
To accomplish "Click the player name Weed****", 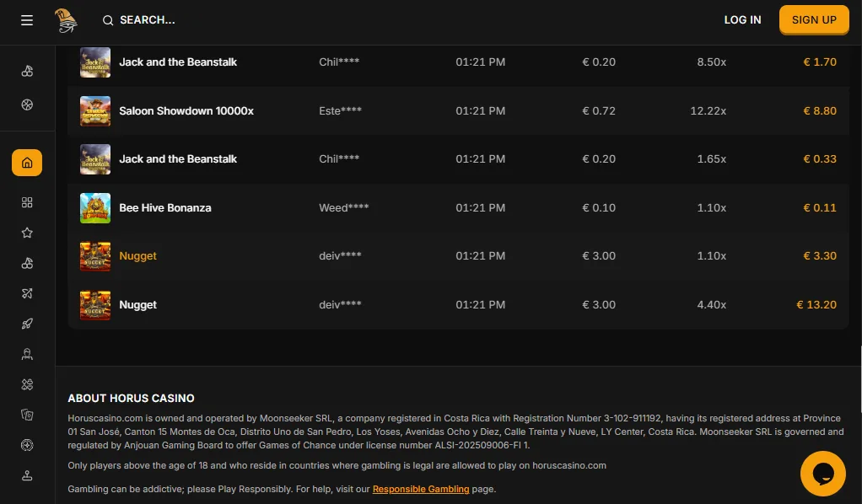I will click(343, 208).
